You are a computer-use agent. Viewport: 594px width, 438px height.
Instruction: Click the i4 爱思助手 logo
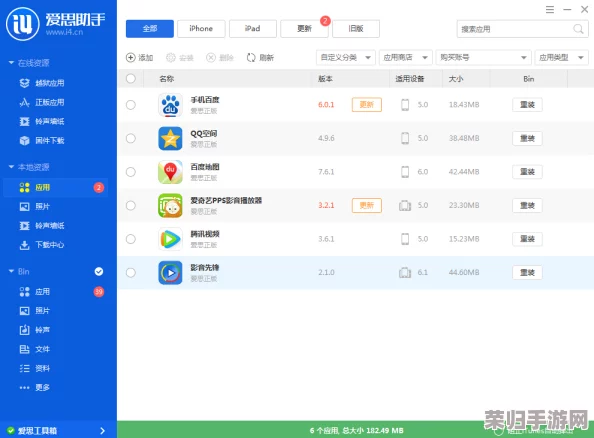(x=23, y=24)
